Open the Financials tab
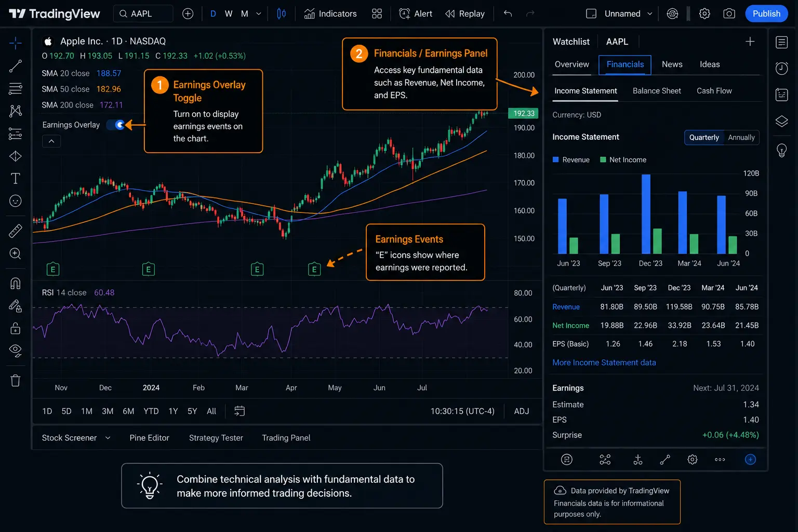Image resolution: width=798 pixels, height=532 pixels. [625, 64]
